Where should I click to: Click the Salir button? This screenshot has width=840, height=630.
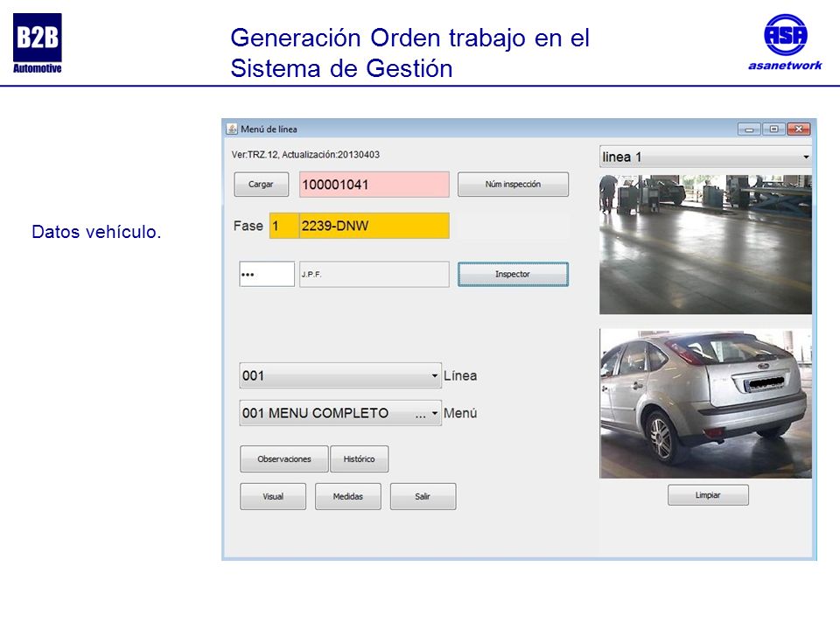tap(423, 497)
